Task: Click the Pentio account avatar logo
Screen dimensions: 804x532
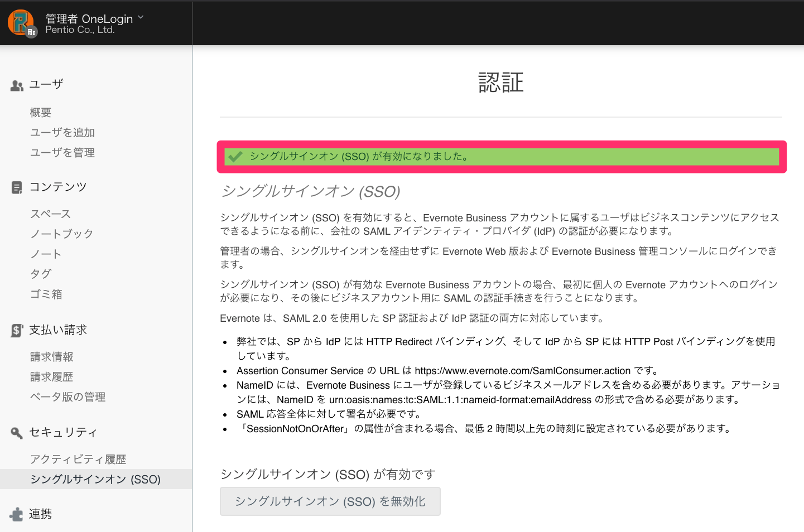Action: [x=21, y=23]
